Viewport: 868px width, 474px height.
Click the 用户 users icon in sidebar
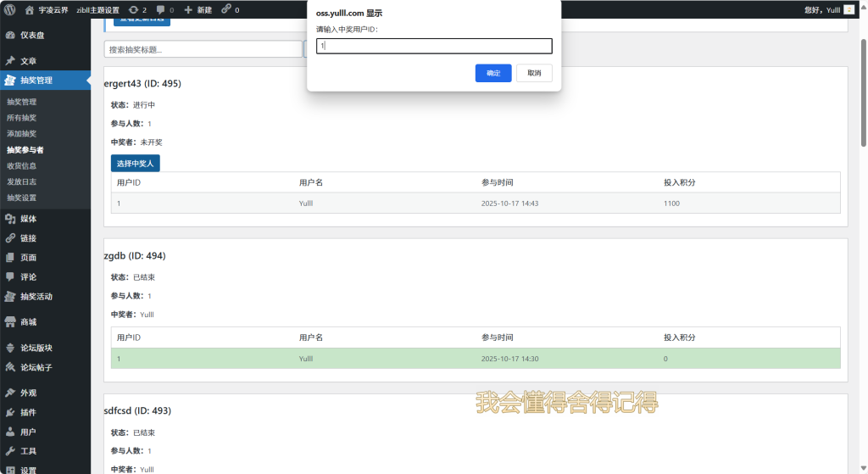click(10, 432)
